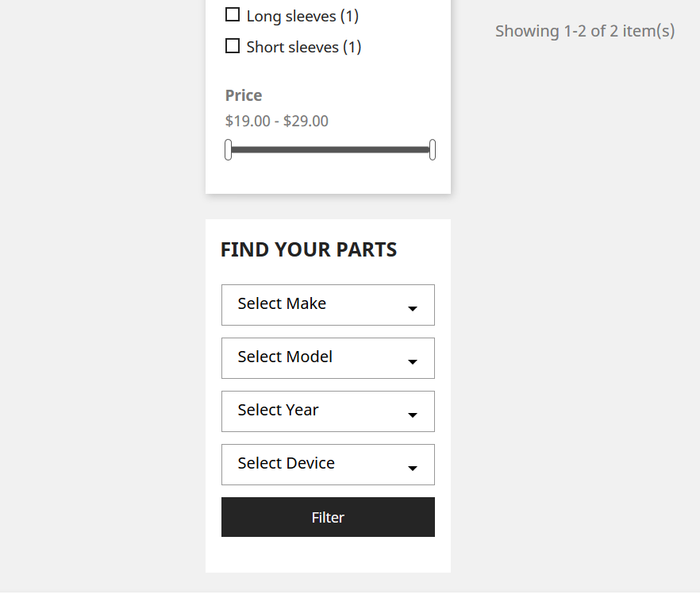Click the left price slider handle
Image resolution: width=700 pixels, height=606 pixels.
click(x=228, y=149)
